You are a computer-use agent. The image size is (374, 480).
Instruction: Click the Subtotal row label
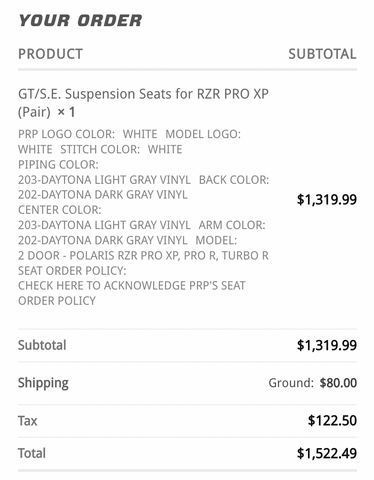coord(42,345)
